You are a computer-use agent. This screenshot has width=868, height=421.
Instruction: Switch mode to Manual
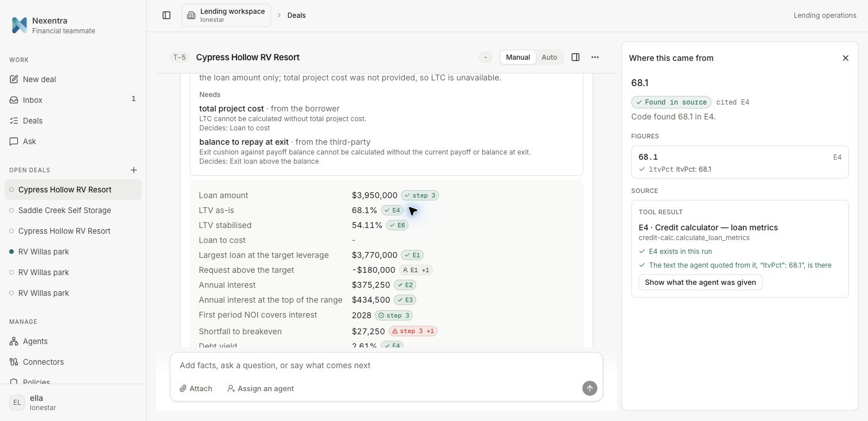(x=518, y=57)
